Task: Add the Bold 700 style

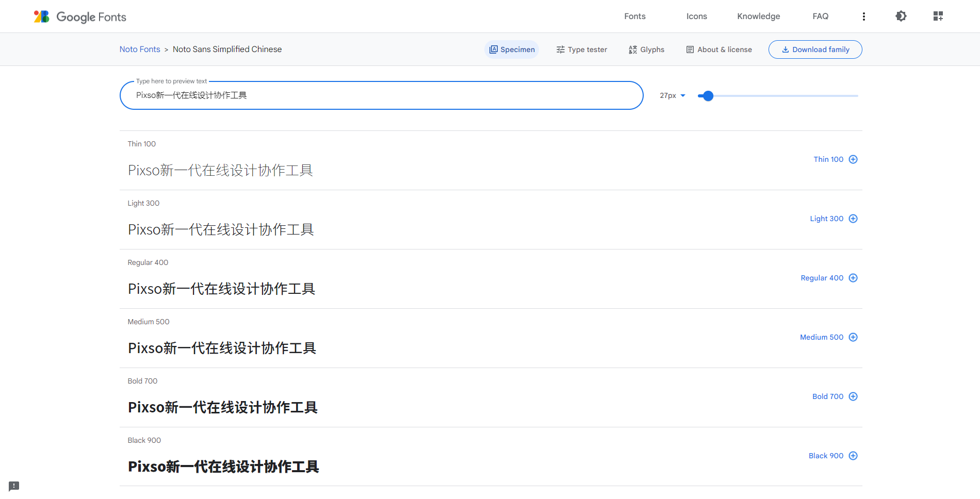Action: point(835,396)
